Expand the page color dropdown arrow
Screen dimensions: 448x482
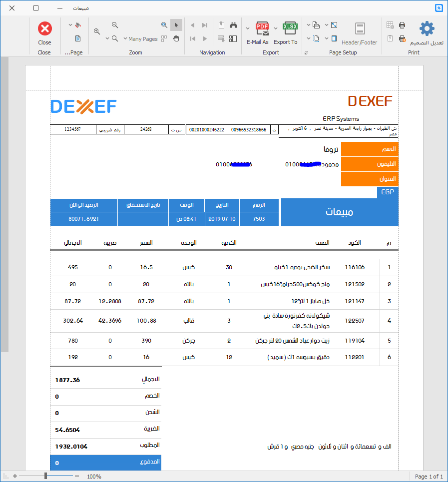coord(70,25)
